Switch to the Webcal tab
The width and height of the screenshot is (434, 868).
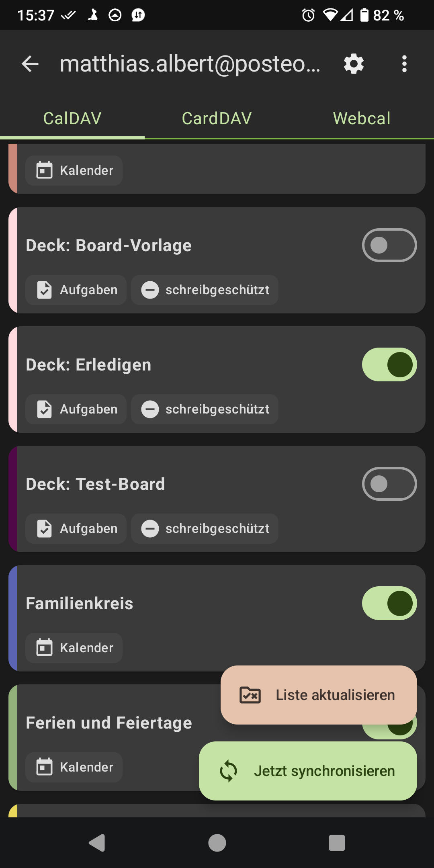click(x=362, y=119)
